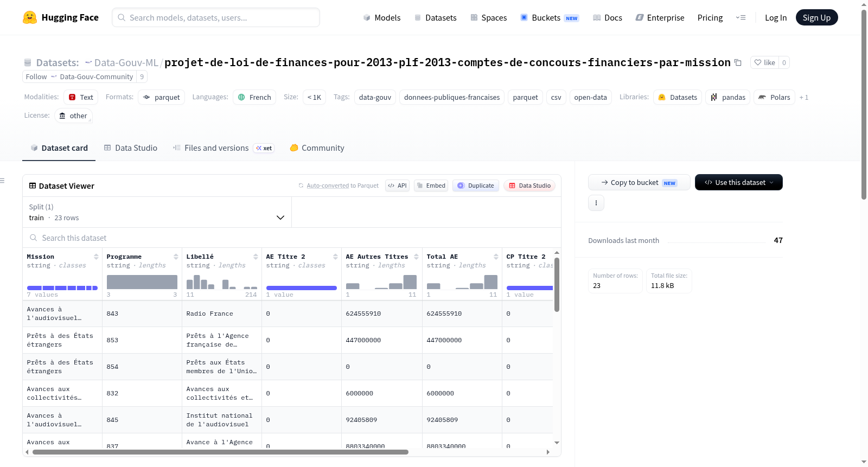
Task: Click the table vertical scrollbar
Action: (x=557, y=285)
